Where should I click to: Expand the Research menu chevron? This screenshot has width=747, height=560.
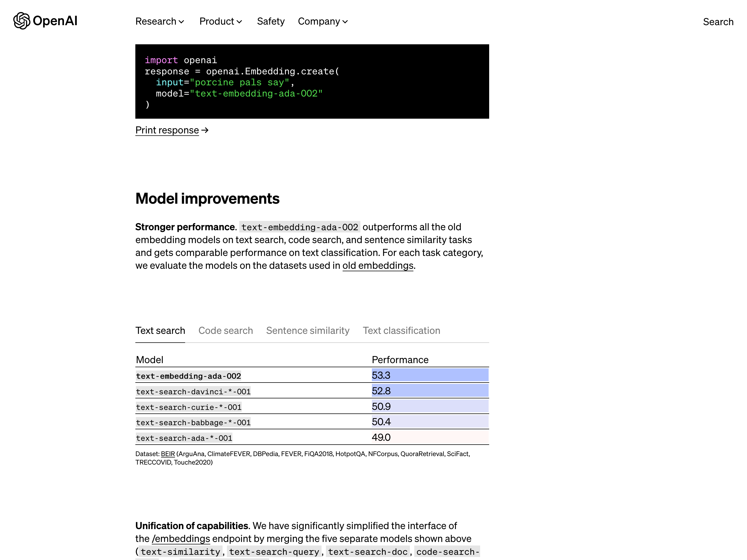pos(181,22)
